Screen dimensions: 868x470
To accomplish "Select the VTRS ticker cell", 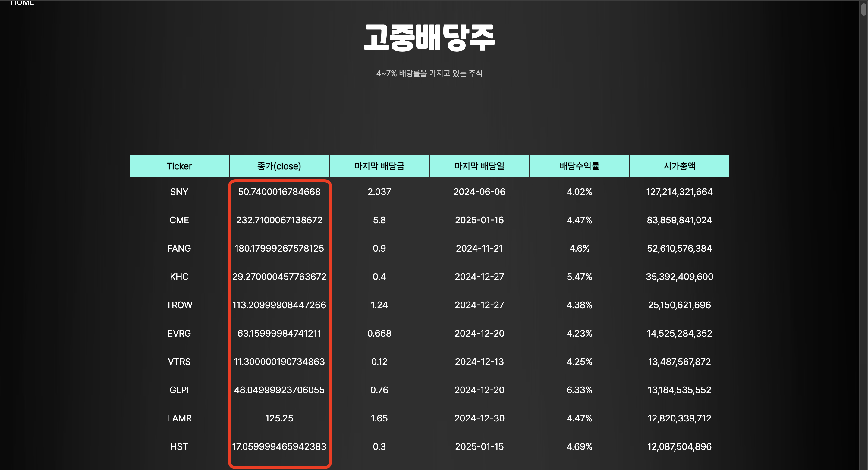I will point(179,362).
